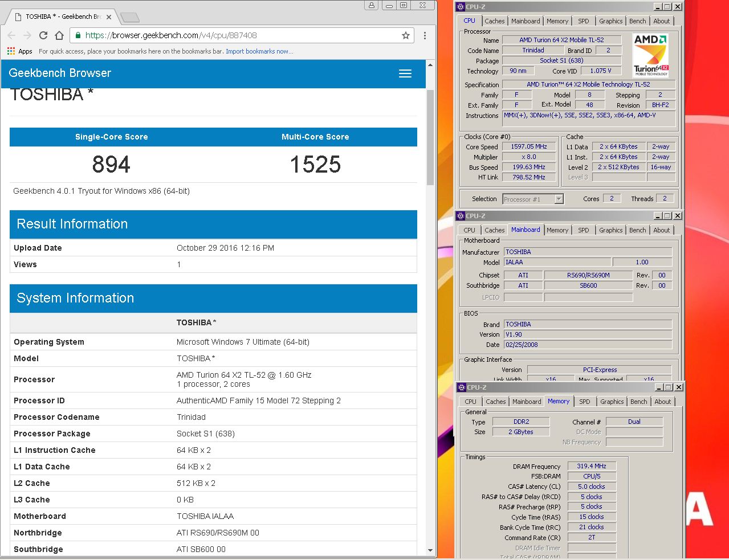The height and width of the screenshot is (560, 729).
Task: Click the Core Speed value 1597.05 MHz
Action: 528,146
